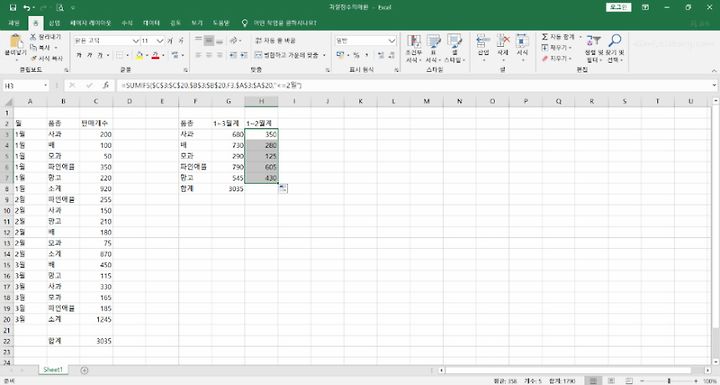Image resolution: width=720 pixels, height=385 pixels.
Task: Click Format cells icon in Cells group
Action: tap(522, 41)
